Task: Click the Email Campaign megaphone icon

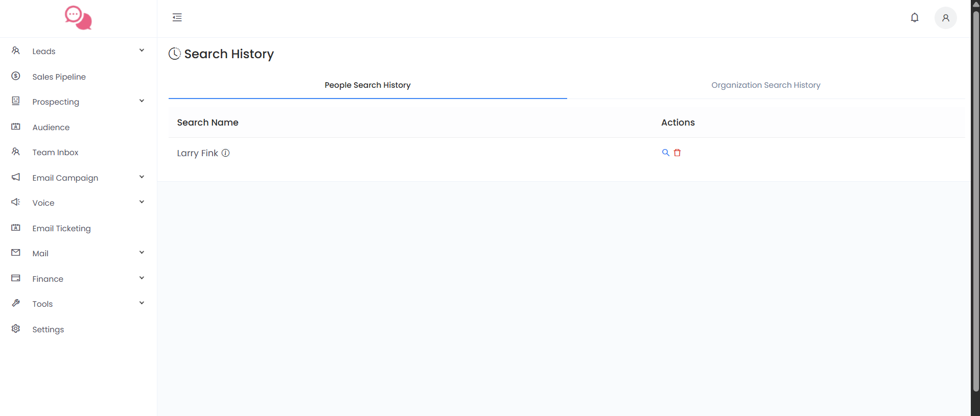Action: (16, 177)
